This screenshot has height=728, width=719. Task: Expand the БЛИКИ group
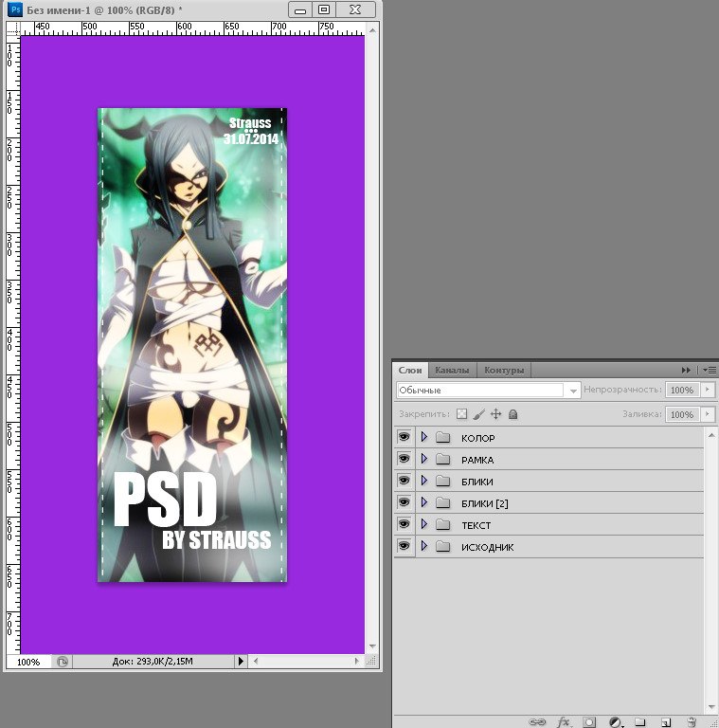pyautogui.click(x=424, y=481)
